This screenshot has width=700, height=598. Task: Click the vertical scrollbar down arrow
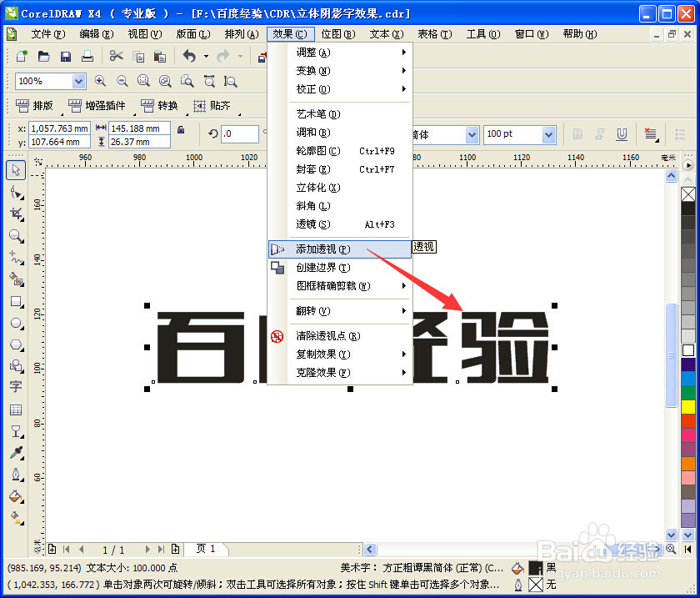671,535
